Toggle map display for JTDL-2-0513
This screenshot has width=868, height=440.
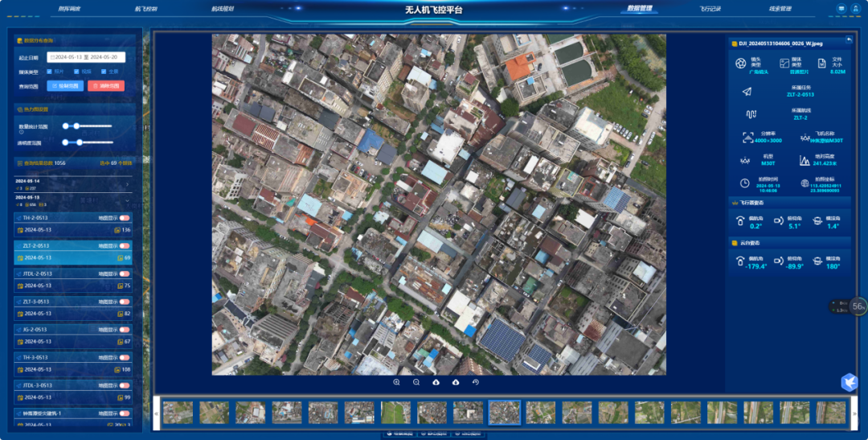(x=125, y=273)
